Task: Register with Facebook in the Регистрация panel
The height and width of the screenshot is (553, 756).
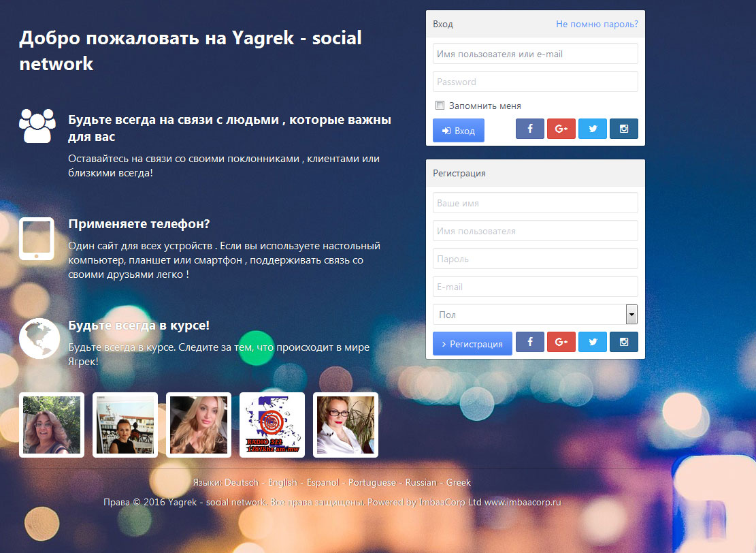Action: pyautogui.click(x=529, y=343)
